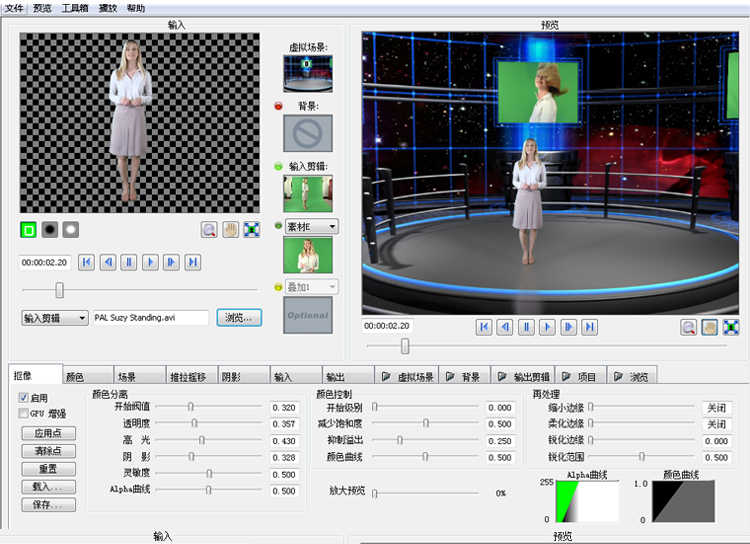Toggle the red 背景 indicator light
This screenshot has width=750, height=544.
278,105
